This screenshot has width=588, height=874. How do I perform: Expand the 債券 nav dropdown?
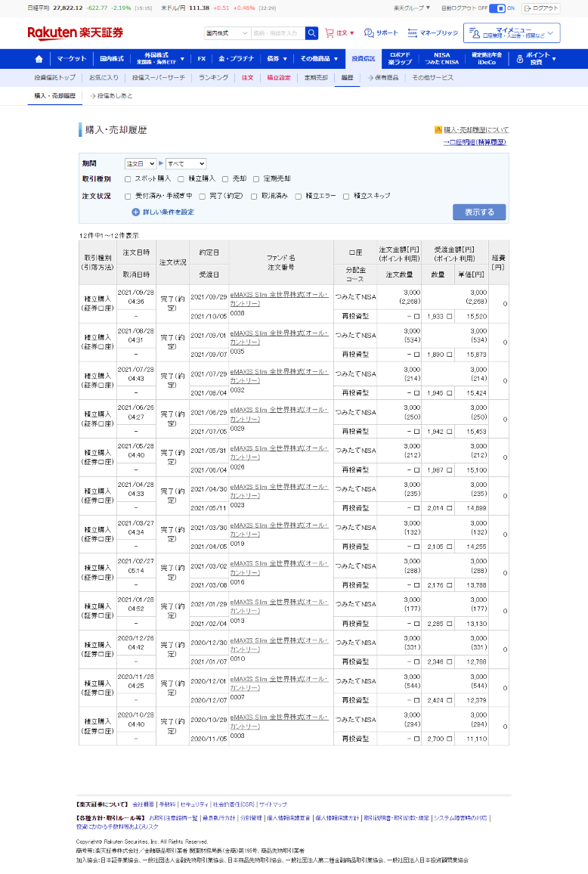[x=277, y=58]
